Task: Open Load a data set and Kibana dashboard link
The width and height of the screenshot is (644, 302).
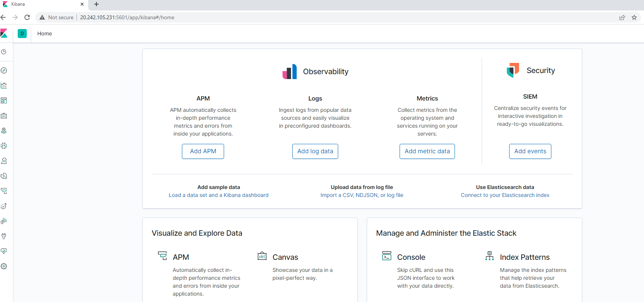Action: point(219,195)
